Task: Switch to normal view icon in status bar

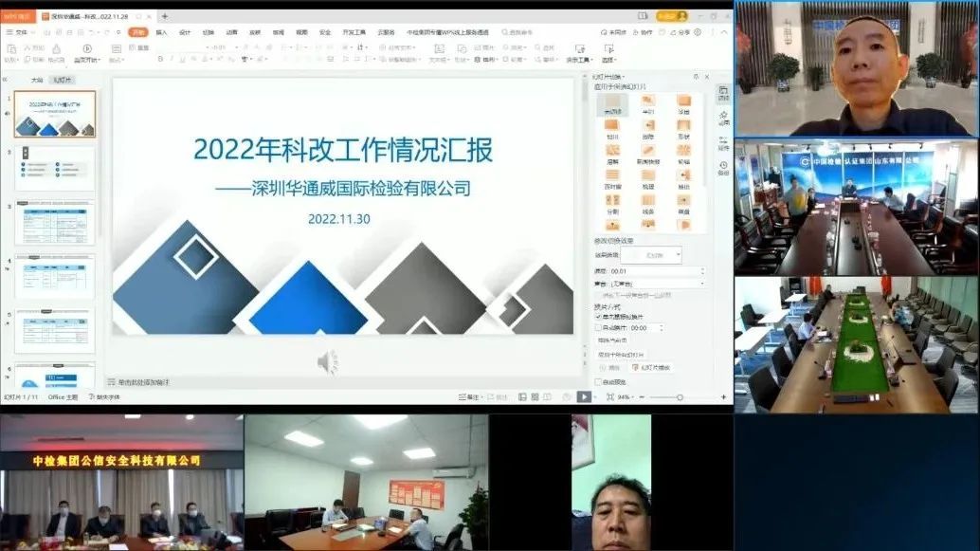Action: [x=522, y=397]
